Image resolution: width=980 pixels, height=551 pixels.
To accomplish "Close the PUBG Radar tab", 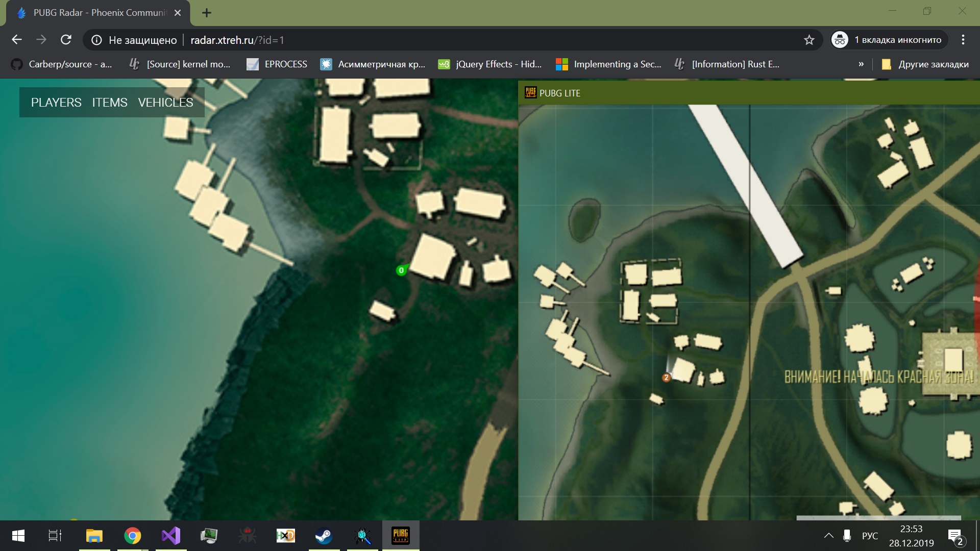I will pyautogui.click(x=178, y=13).
